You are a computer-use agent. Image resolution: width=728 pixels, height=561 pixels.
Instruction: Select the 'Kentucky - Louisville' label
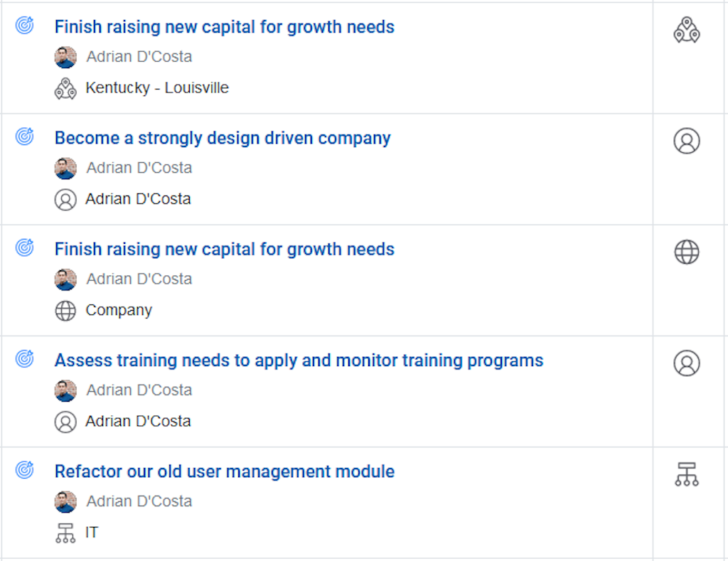(x=157, y=87)
